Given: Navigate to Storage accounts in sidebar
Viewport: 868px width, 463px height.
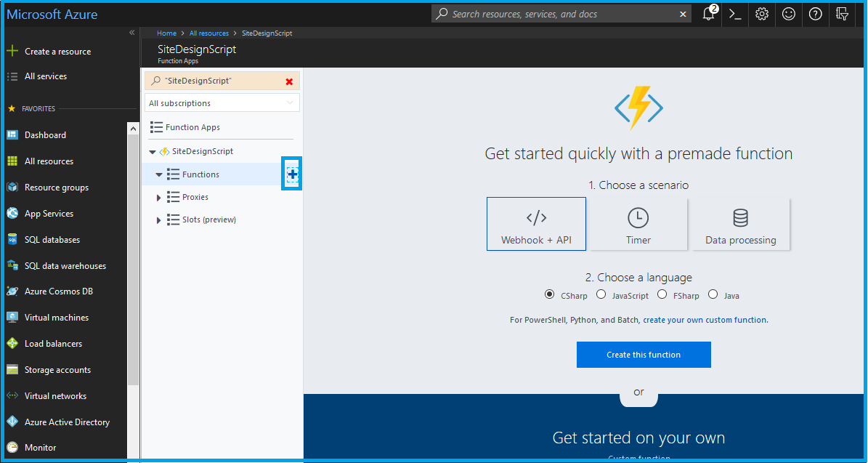Looking at the screenshot, I should coord(57,370).
